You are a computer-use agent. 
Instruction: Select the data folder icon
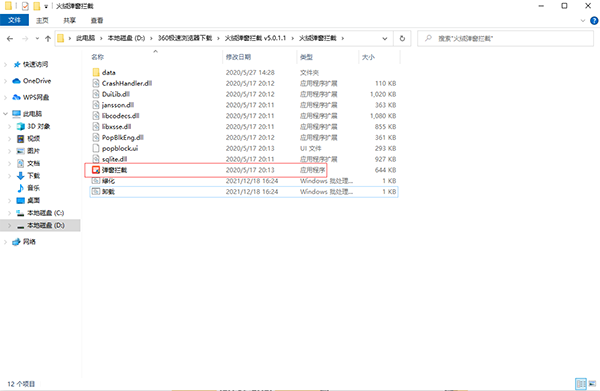[x=96, y=72]
